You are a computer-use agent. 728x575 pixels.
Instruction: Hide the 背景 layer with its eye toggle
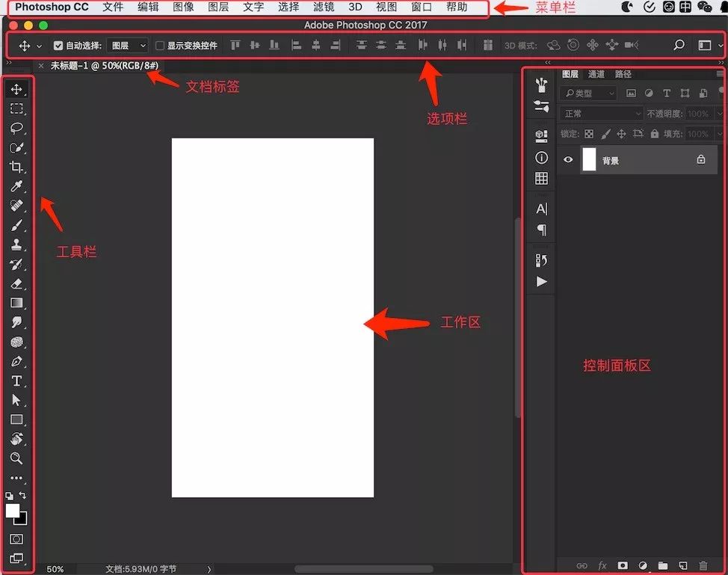[567, 159]
